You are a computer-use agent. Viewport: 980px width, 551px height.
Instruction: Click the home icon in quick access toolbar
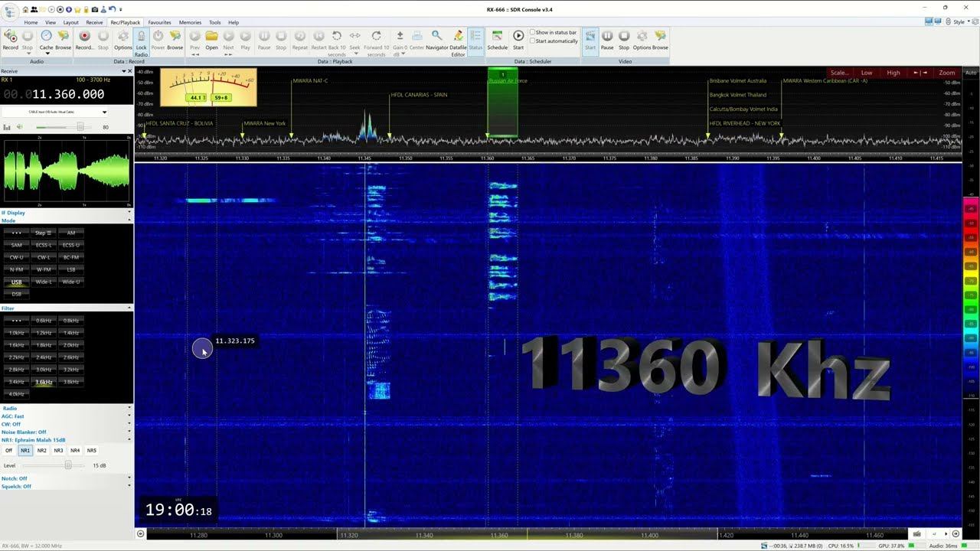tap(25, 10)
